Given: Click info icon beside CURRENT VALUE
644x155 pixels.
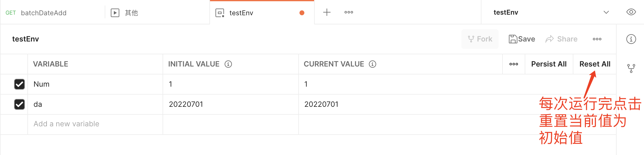Looking at the screenshot, I should (x=373, y=64).
